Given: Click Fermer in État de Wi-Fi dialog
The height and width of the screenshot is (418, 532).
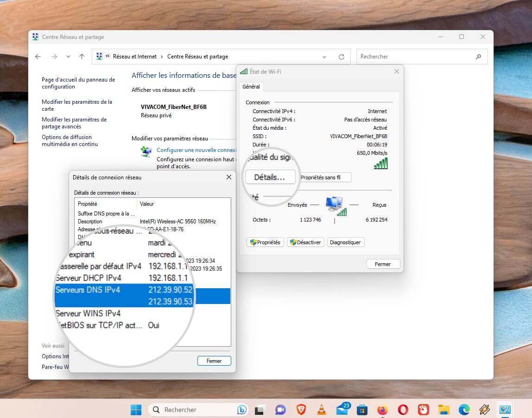Looking at the screenshot, I should click(x=383, y=264).
